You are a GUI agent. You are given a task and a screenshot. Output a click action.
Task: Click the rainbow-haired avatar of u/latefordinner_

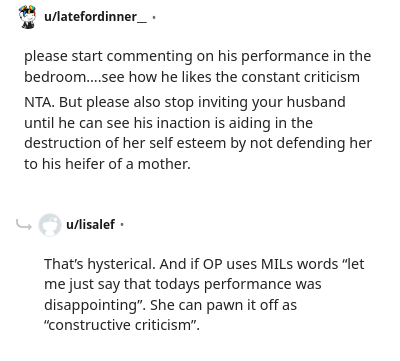(x=27, y=17)
